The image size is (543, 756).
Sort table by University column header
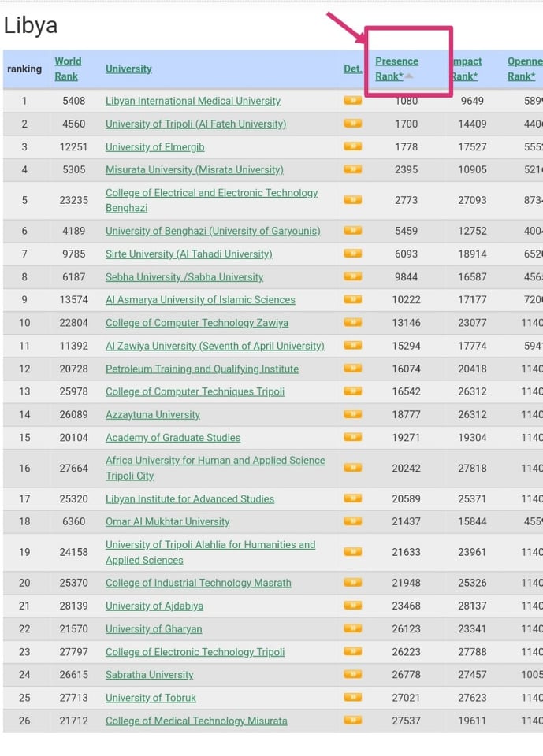point(128,69)
